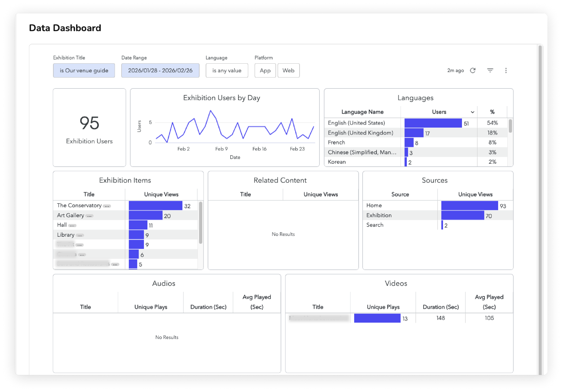This screenshot has height=392, width=562.
Task: Open the three-dot dashboard actions menu
Action: tap(506, 70)
